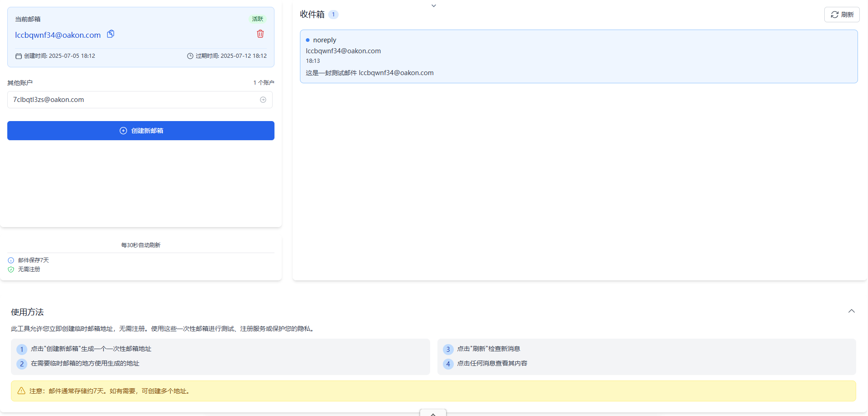Screen dimensions: 868x416
Task: Toggle the 活跃 status badge
Action: coord(257,19)
